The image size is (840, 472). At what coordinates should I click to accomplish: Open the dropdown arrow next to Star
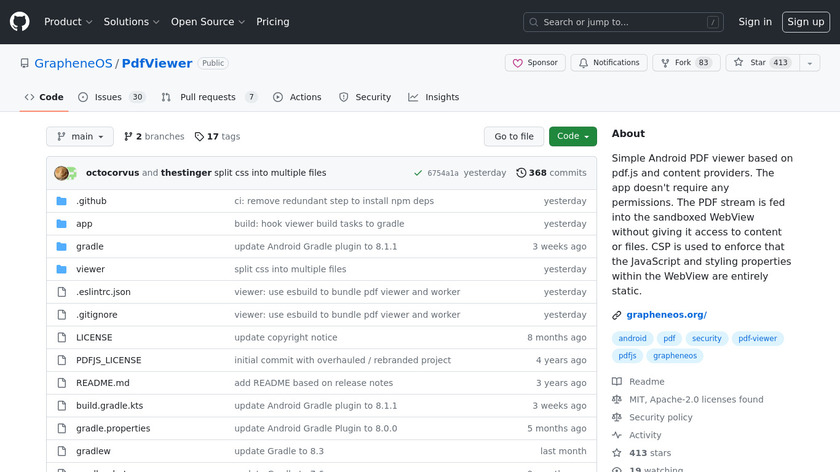pyautogui.click(x=809, y=63)
